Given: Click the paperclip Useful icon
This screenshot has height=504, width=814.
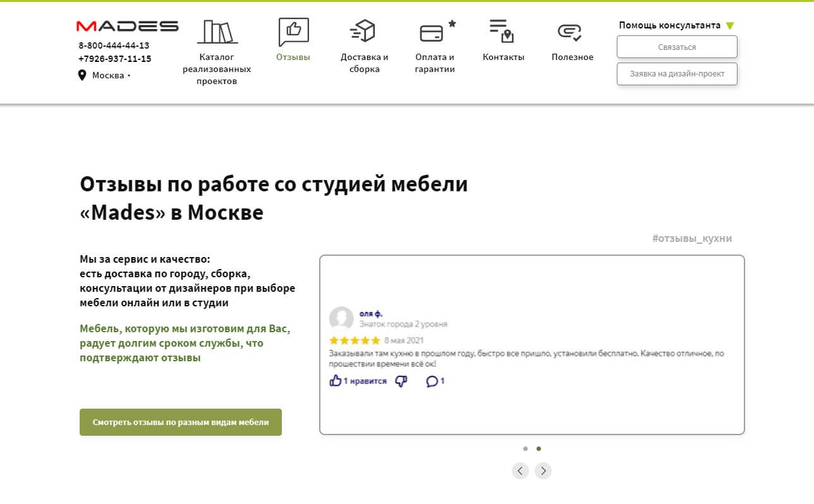Looking at the screenshot, I should (569, 32).
